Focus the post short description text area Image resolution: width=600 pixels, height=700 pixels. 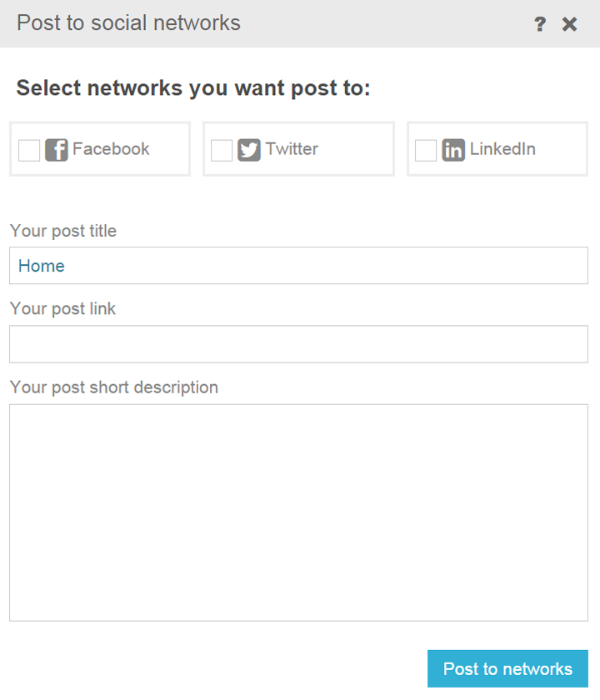(x=298, y=512)
